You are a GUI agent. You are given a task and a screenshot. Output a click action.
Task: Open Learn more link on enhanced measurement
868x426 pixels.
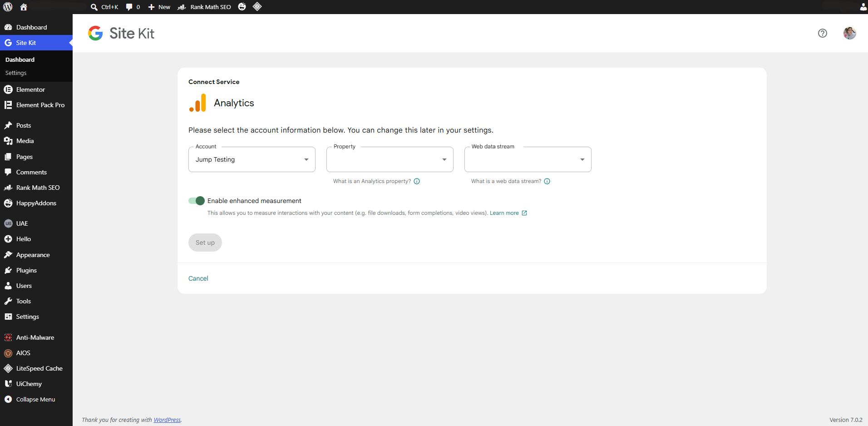(508, 213)
